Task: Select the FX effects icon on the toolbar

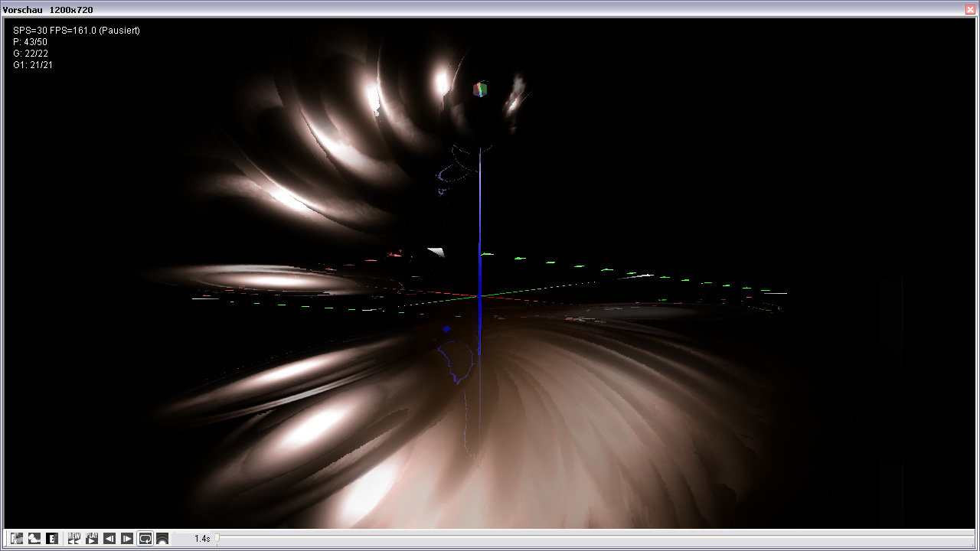Action: click(x=17, y=538)
